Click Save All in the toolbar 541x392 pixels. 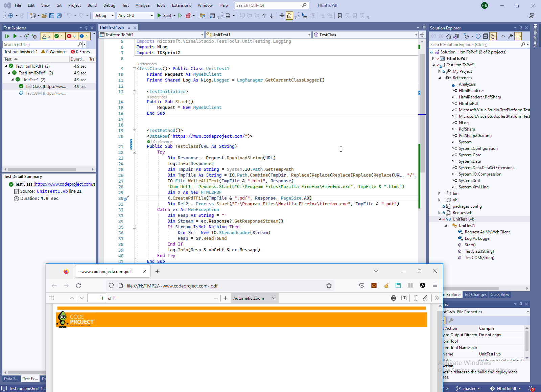[x=59, y=16]
